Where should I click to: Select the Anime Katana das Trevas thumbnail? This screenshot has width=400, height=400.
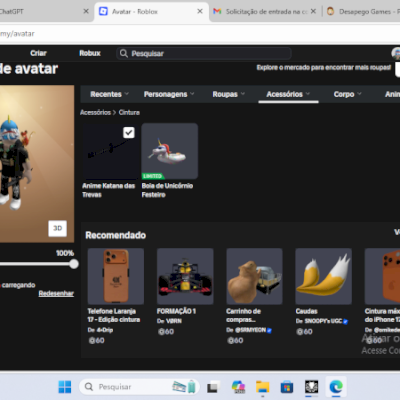click(110, 151)
